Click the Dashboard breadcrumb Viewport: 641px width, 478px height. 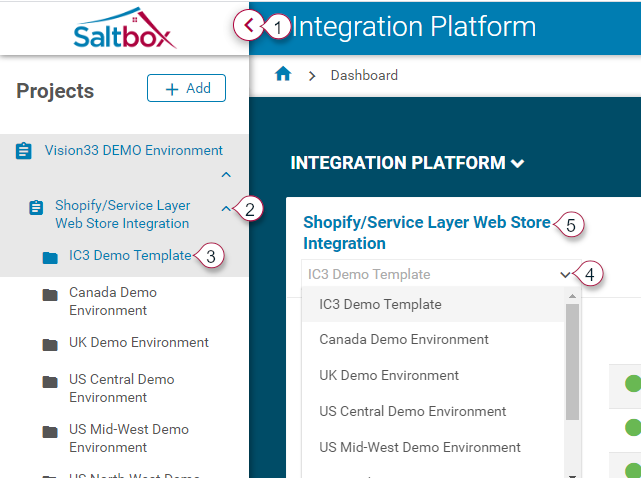[364, 75]
